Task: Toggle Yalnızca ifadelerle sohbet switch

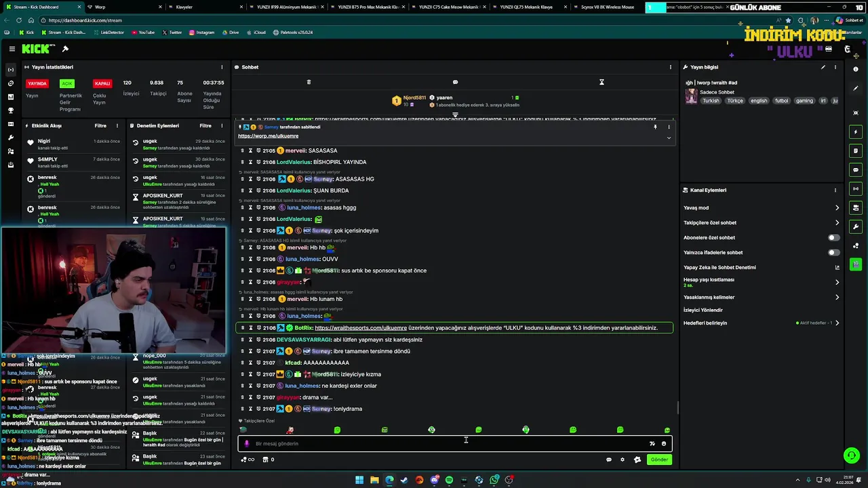Action: tap(833, 252)
